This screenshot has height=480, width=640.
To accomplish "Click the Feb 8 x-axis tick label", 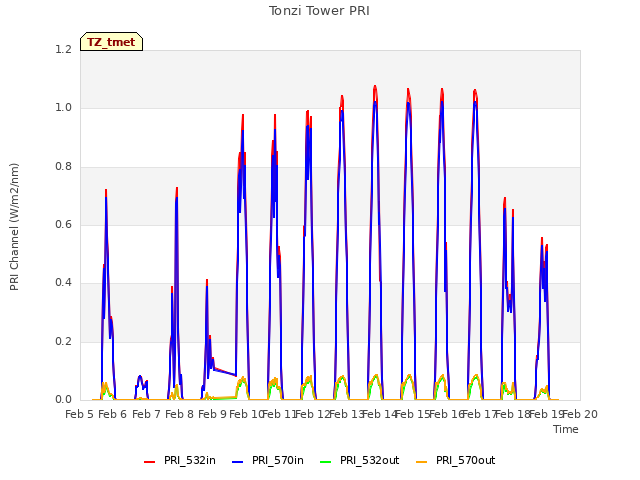I will click(179, 414).
